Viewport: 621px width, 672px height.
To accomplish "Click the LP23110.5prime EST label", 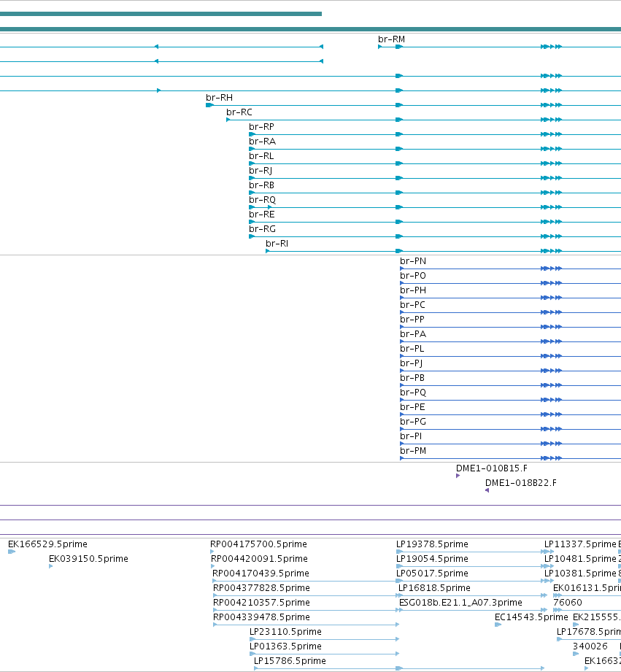I will click(285, 631).
